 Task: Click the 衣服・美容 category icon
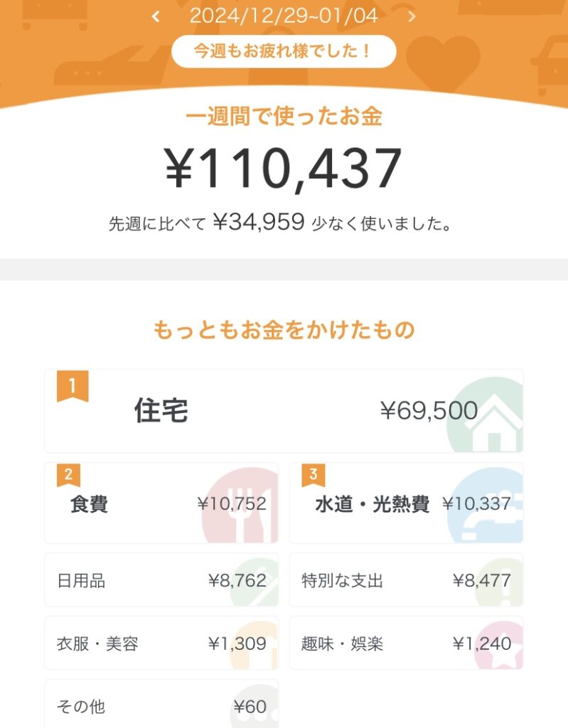(x=254, y=646)
